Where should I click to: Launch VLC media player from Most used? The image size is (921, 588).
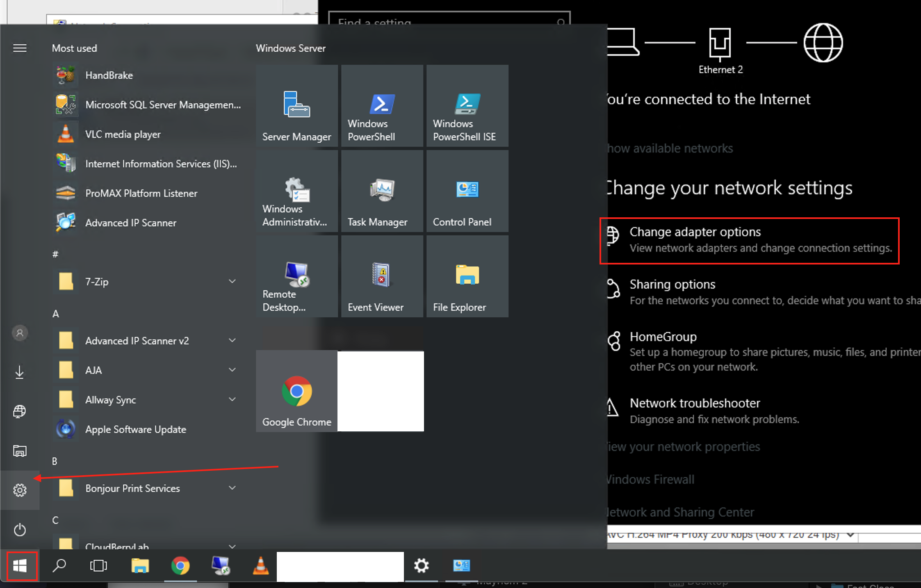147,134
